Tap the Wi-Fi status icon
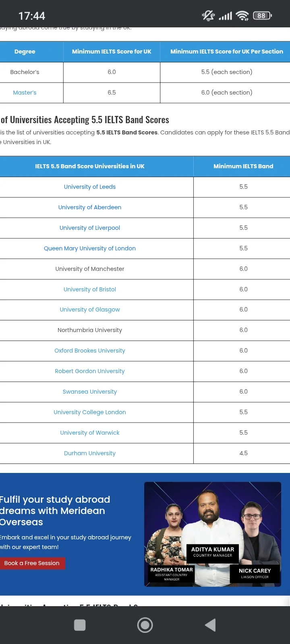This screenshot has width=290, height=644. (242, 16)
